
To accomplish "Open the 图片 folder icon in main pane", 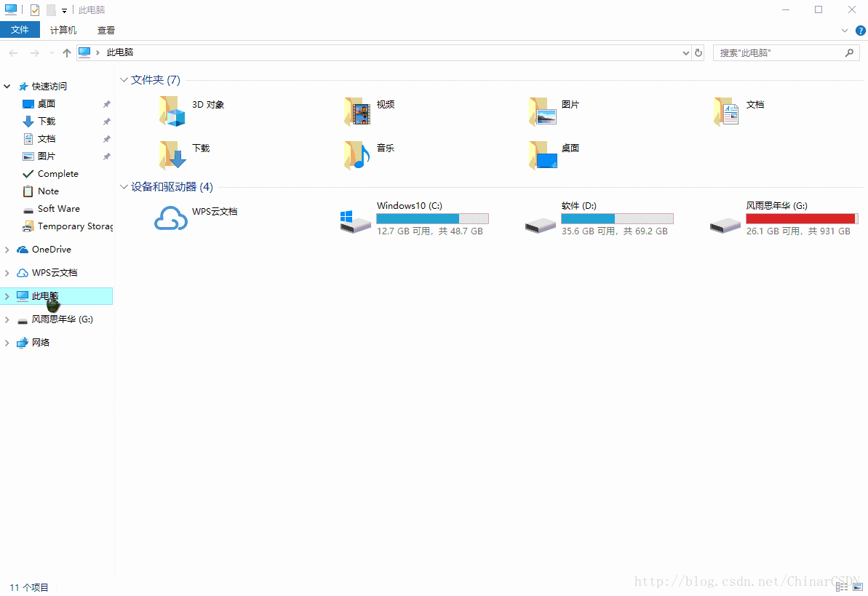I will [542, 111].
